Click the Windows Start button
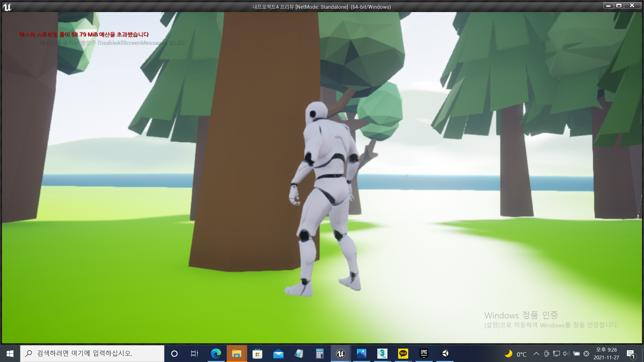 [10, 354]
